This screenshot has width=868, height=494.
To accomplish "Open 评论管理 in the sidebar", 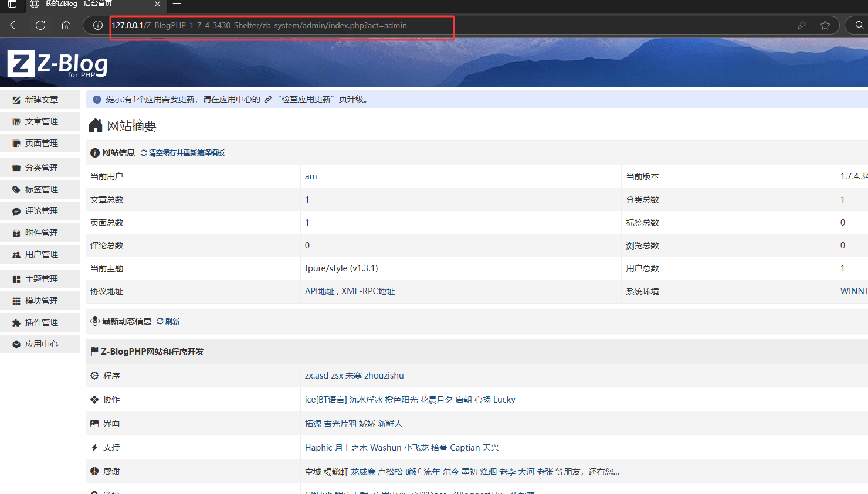I will pos(40,211).
